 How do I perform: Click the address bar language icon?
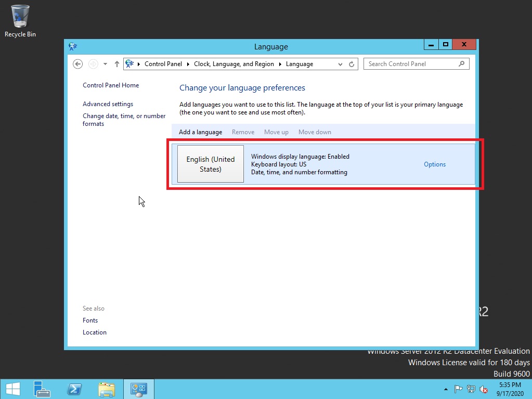129,64
